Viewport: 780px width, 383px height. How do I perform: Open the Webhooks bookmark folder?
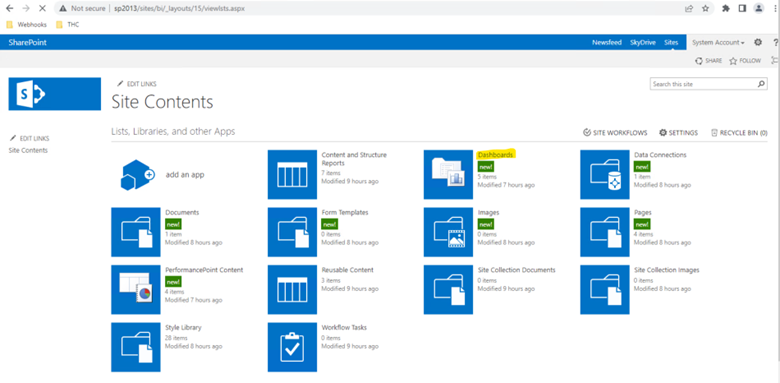pos(26,24)
